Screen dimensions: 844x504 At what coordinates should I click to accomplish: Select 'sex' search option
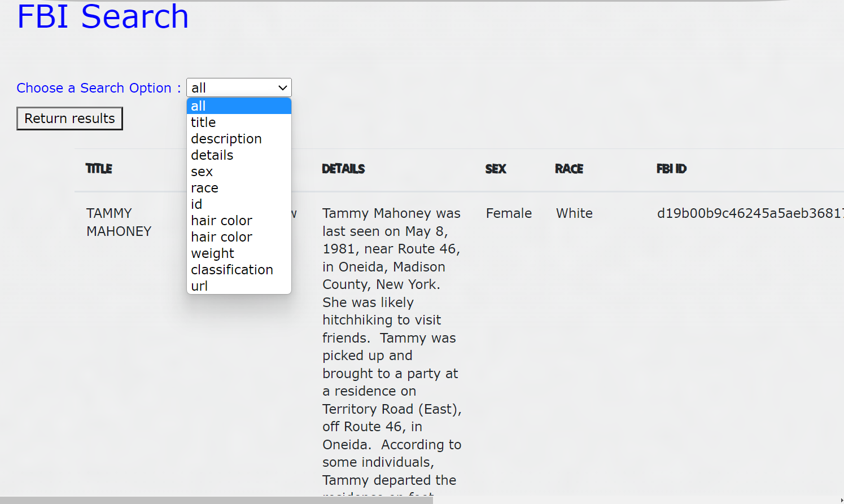239,172
